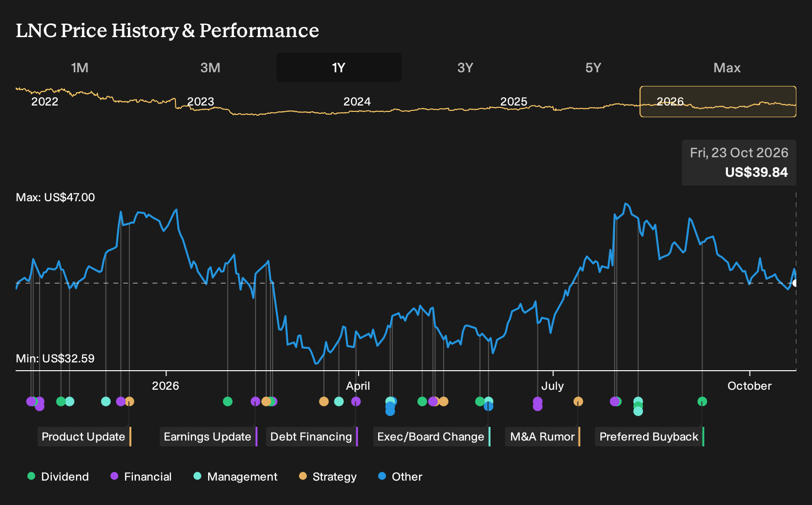
Task: Click the upper purple Financial marker below July
Action: point(537,401)
